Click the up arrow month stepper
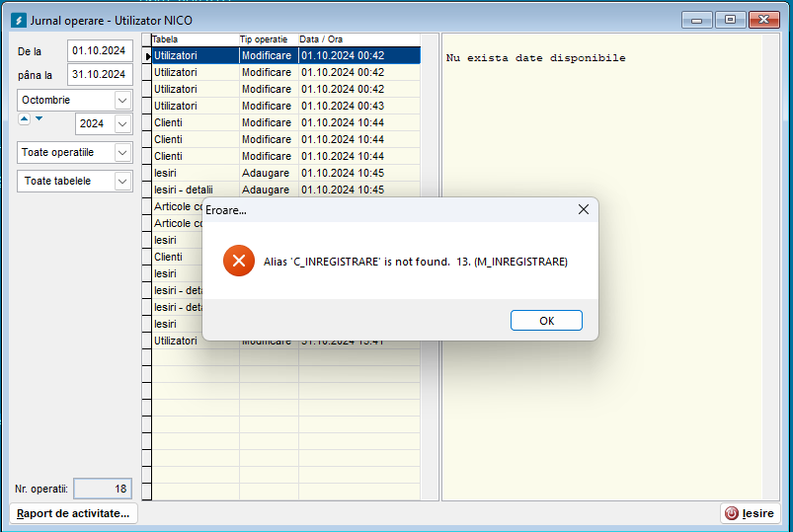The width and height of the screenshot is (793, 532). [25, 118]
